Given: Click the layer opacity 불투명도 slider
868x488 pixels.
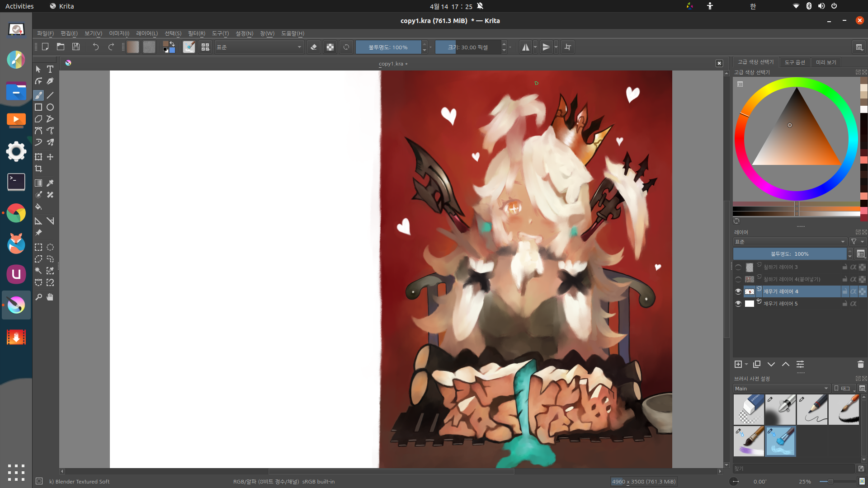Looking at the screenshot, I should [790, 254].
